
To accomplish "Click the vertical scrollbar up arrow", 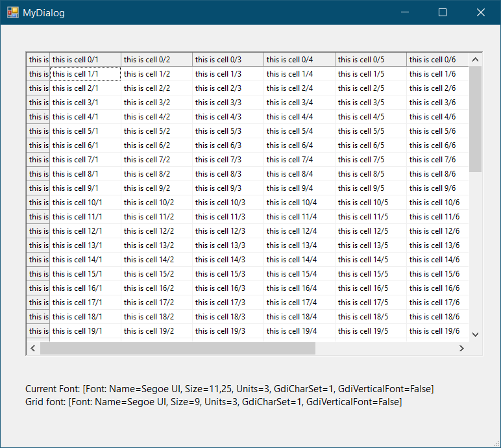I will coord(475,60).
